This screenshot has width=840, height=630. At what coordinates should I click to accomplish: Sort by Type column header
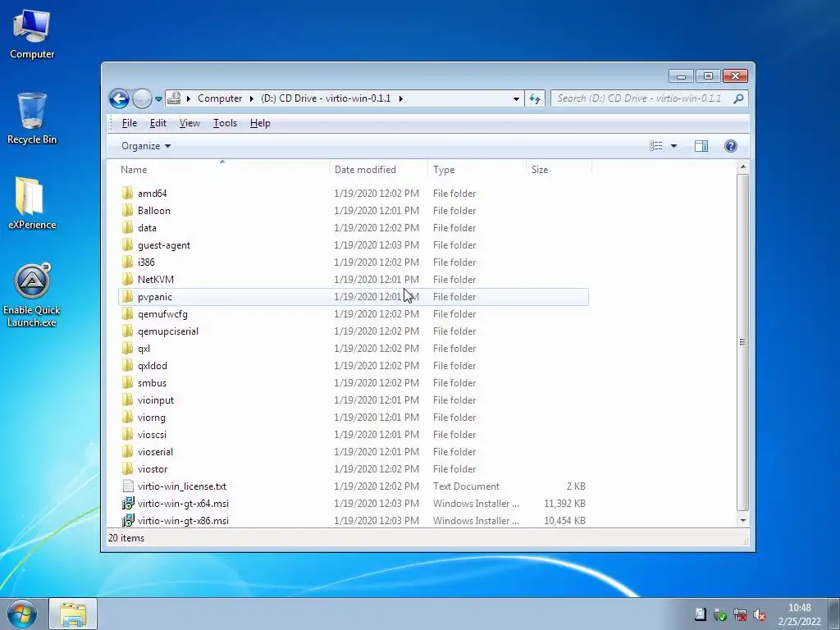tap(477, 169)
